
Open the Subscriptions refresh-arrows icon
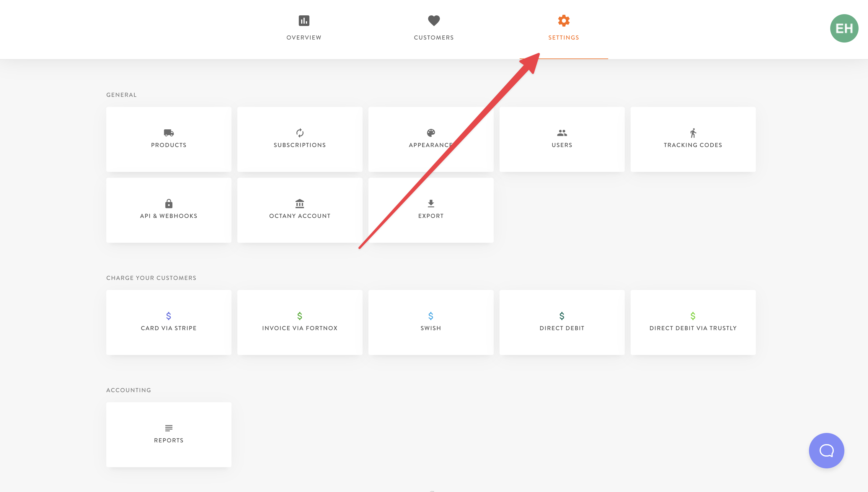300,133
